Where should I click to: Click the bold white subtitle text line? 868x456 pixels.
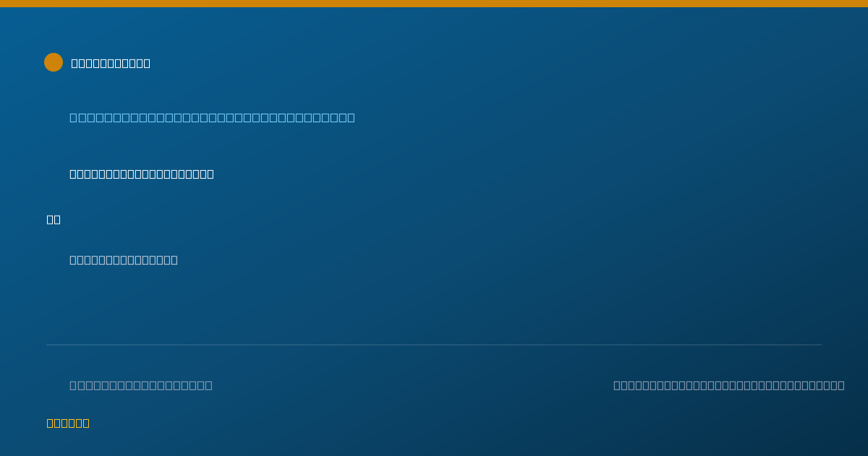click(x=142, y=174)
